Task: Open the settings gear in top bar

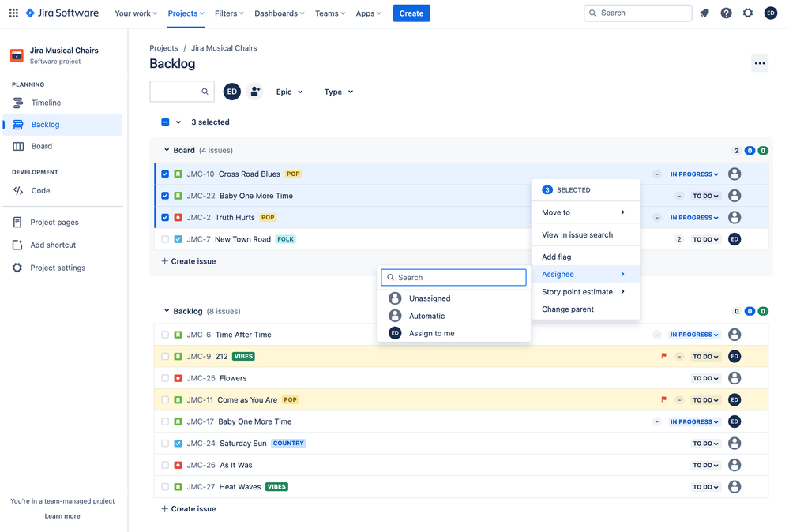Action: tap(748, 13)
